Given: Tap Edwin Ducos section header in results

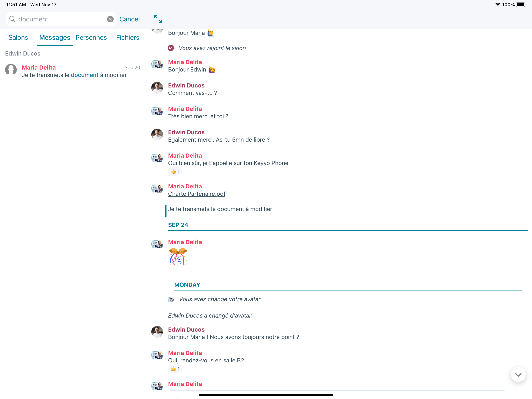Looking at the screenshot, I should pyautogui.click(x=23, y=54).
